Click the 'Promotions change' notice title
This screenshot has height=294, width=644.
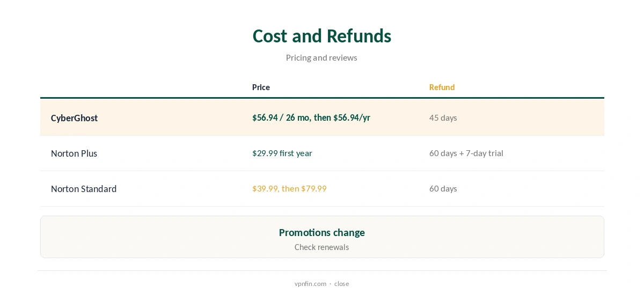[322, 232]
